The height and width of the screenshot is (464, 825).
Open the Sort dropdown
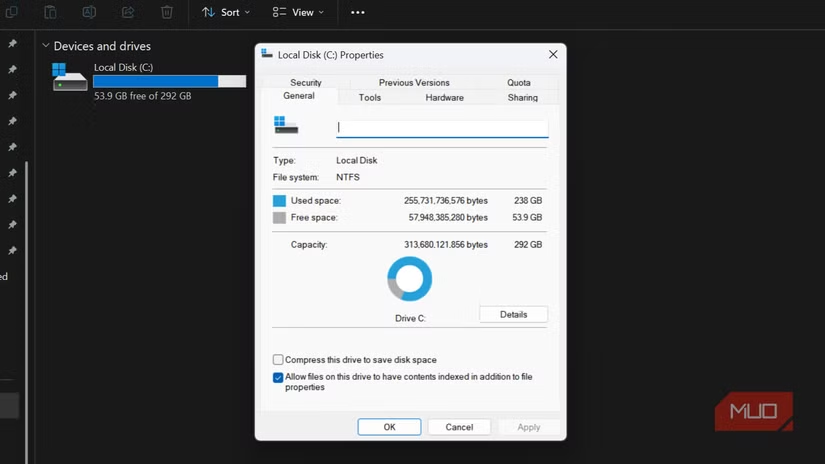coord(226,12)
